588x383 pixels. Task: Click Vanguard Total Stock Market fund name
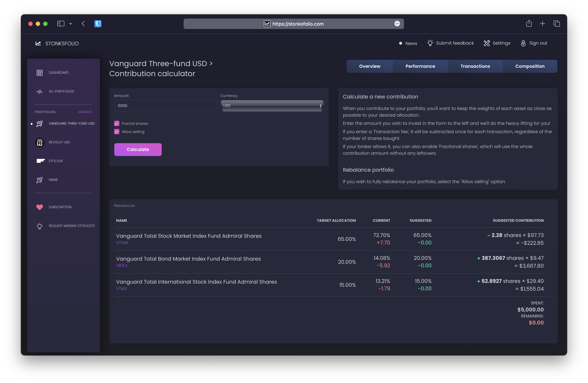pyautogui.click(x=189, y=236)
